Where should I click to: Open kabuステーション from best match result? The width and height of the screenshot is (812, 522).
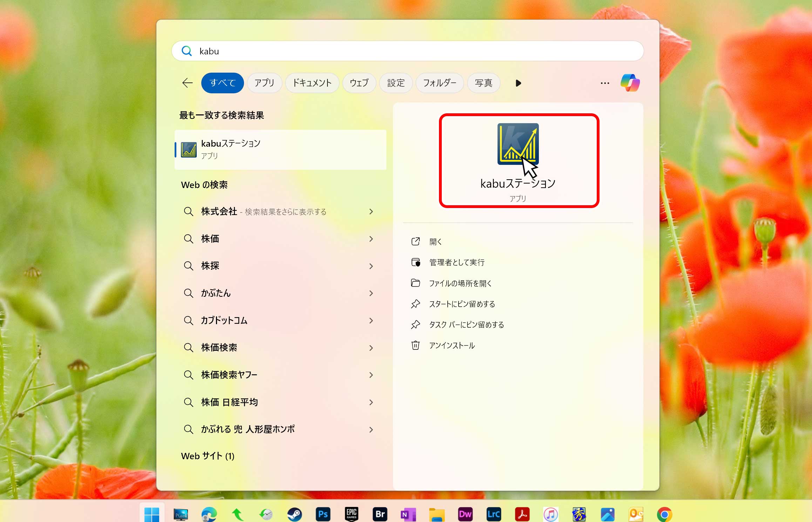(x=280, y=150)
